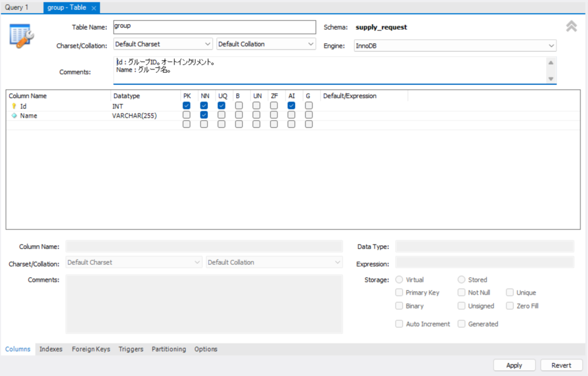
Task: Switch to the Indexes tab
Action: pyautogui.click(x=51, y=349)
